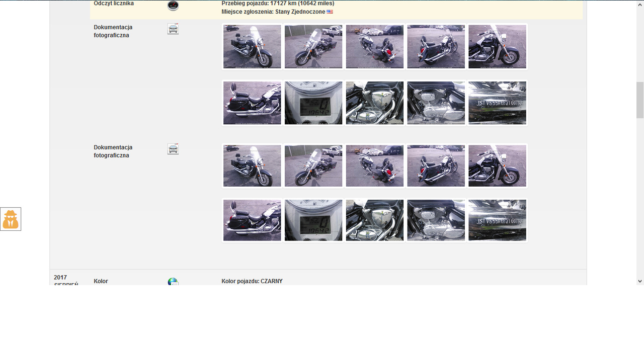Click the Kolor pojazdu: CZARNY text
Viewport: 644px width, 343px height.
252,281
